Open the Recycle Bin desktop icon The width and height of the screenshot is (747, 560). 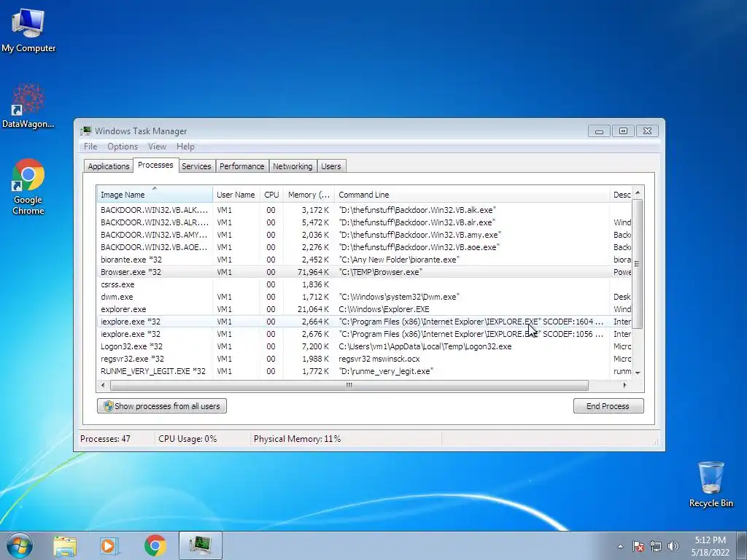[x=711, y=484]
